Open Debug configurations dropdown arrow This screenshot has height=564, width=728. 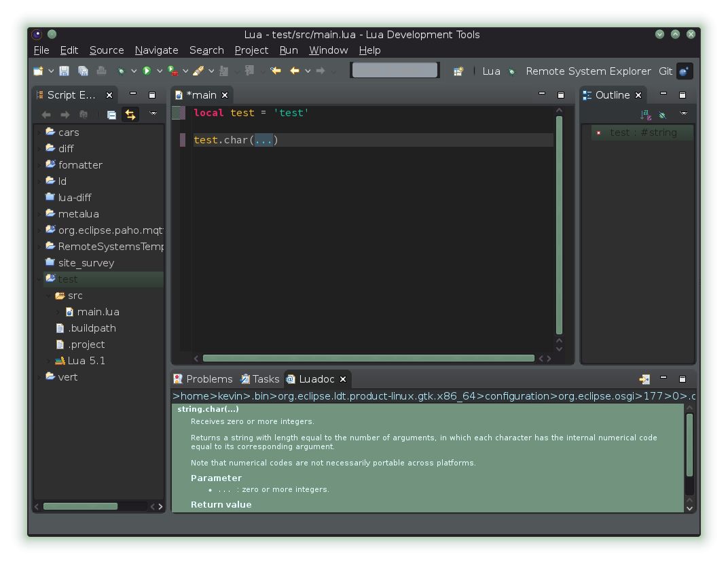134,71
